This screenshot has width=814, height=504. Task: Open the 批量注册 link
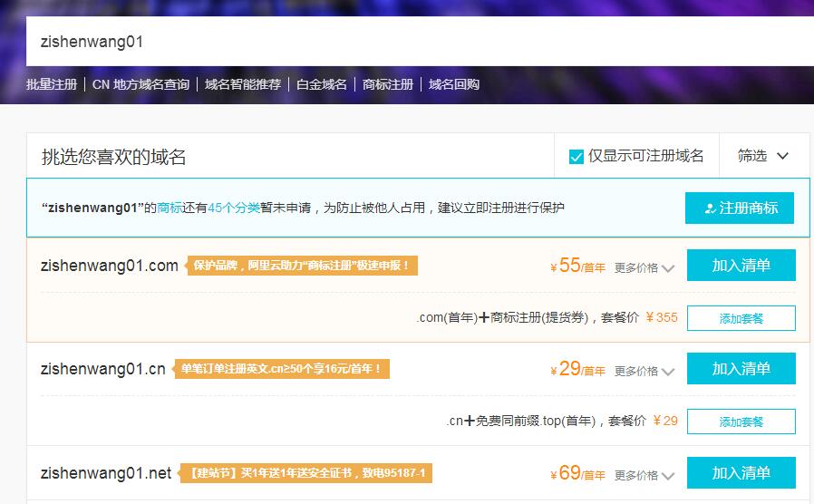click(x=52, y=84)
